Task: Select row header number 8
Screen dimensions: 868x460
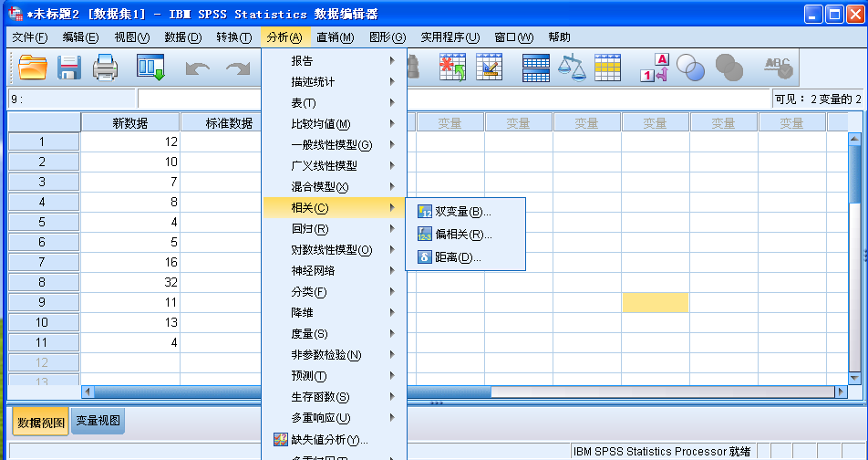Action: click(44, 282)
